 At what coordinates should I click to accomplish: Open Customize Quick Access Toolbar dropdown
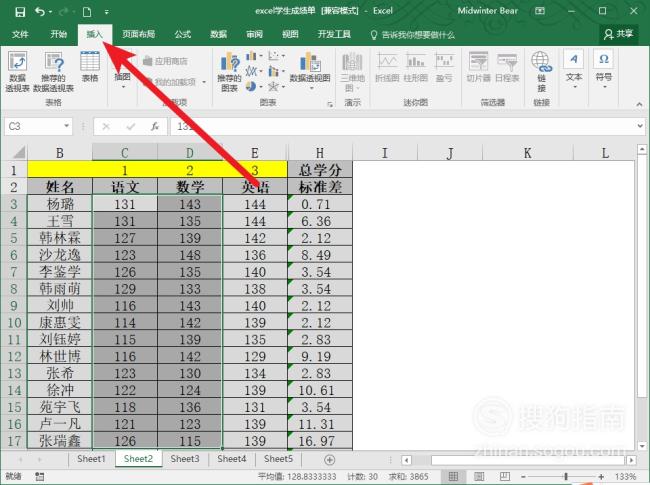[x=107, y=12]
